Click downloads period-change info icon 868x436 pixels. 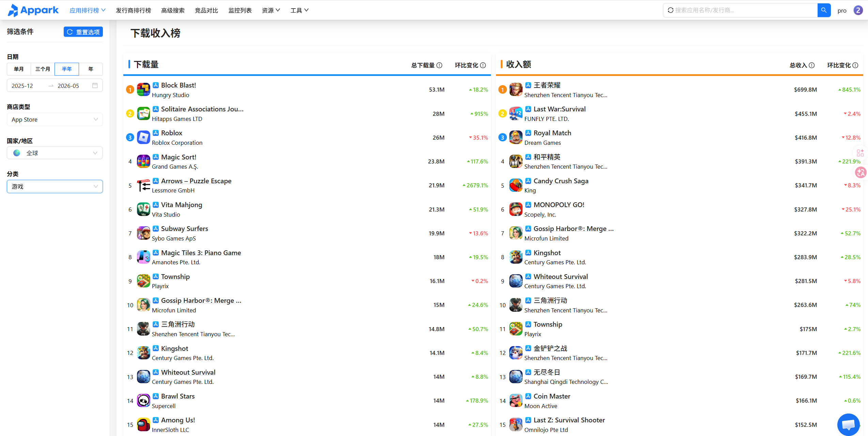tap(483, 65)
